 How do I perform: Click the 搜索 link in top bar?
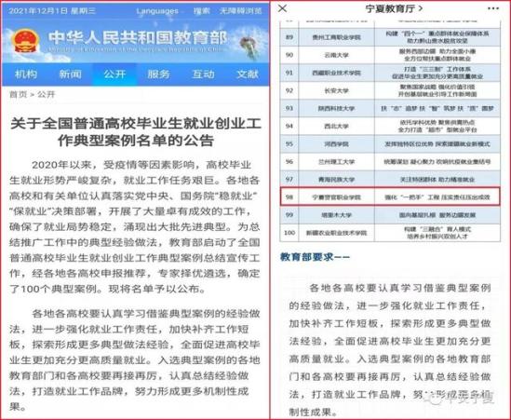[201, 11]
